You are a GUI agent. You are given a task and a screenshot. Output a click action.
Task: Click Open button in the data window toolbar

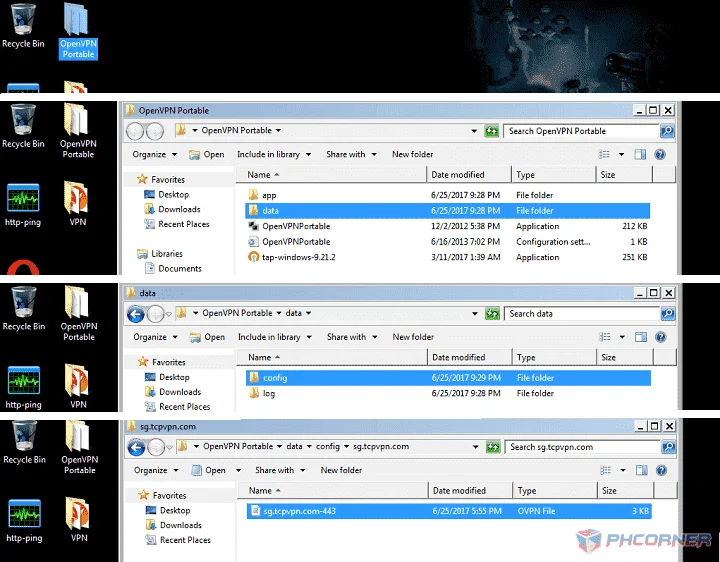208,337
